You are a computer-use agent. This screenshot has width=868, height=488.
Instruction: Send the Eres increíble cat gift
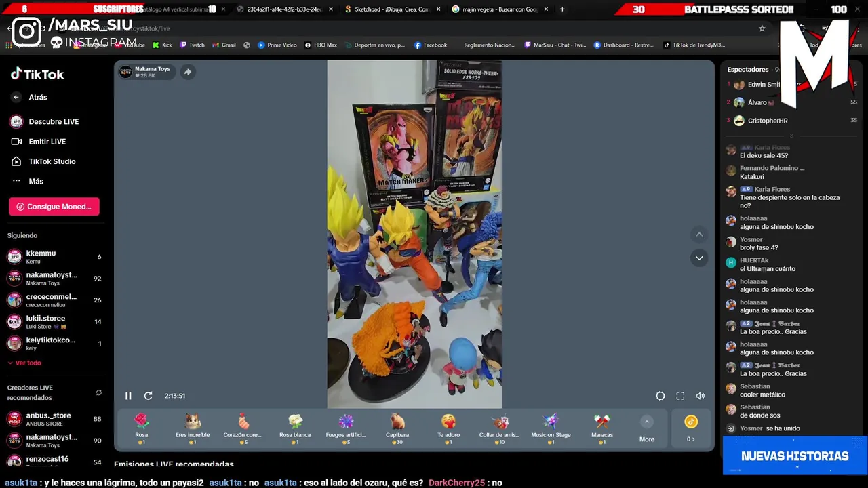pos(193,428)
